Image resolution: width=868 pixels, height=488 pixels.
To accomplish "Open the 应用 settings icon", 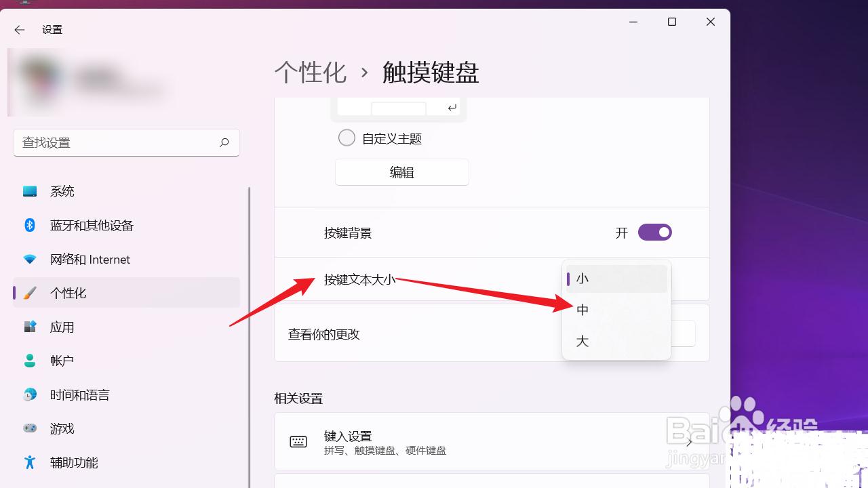I will pyautogui.click(x=30, y=327).
